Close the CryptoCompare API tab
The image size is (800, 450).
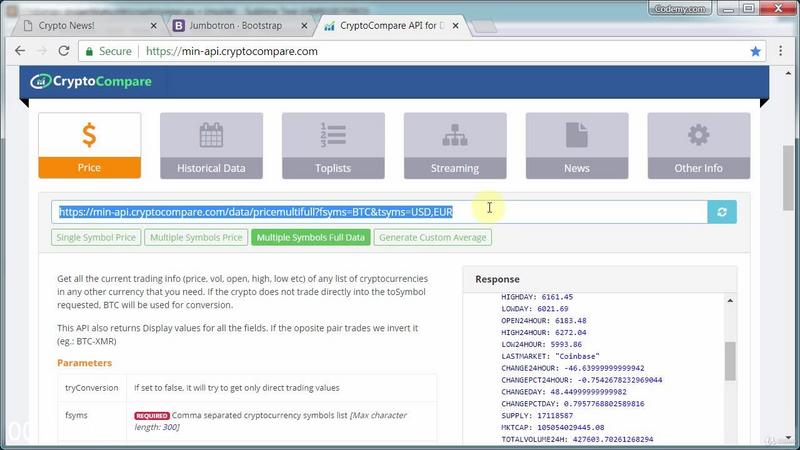coord(456,26)
